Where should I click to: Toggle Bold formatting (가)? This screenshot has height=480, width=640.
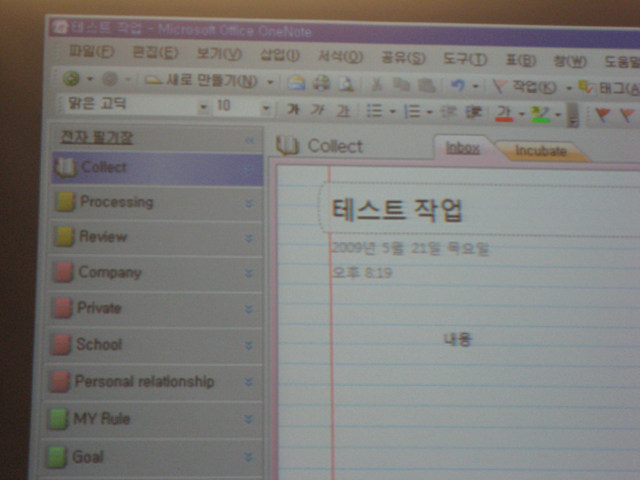(x=293, y=109)
